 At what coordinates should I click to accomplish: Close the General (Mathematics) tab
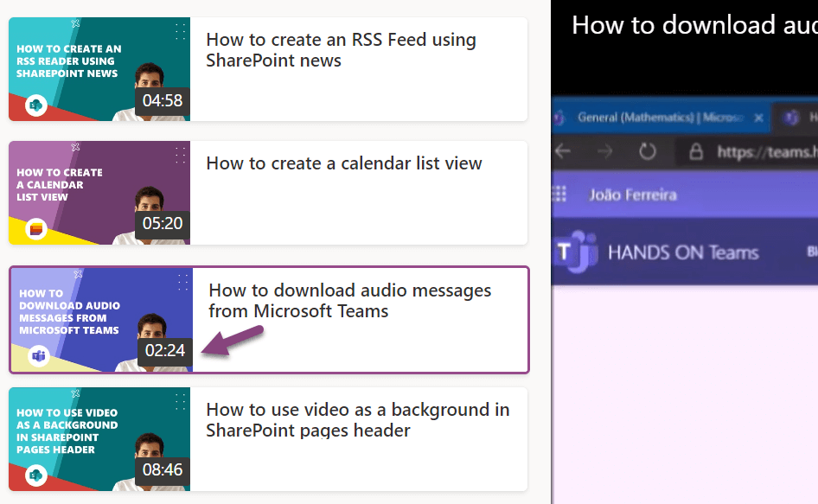coord(757,118)
